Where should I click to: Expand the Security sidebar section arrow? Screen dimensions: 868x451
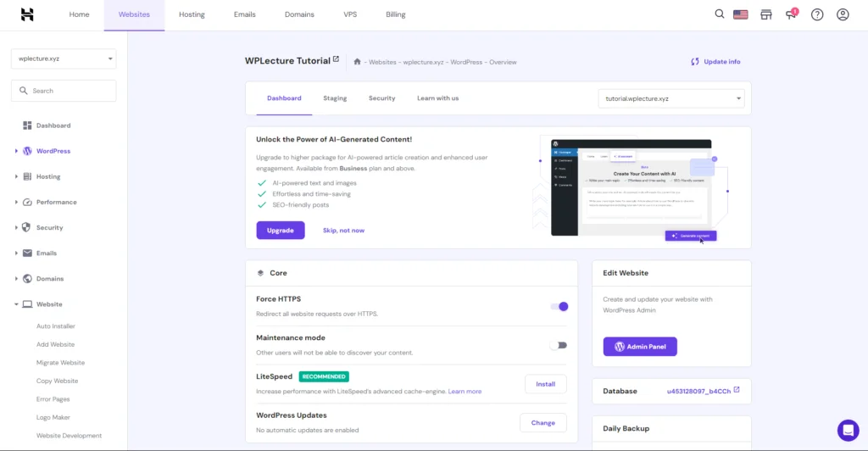point(16,227)
